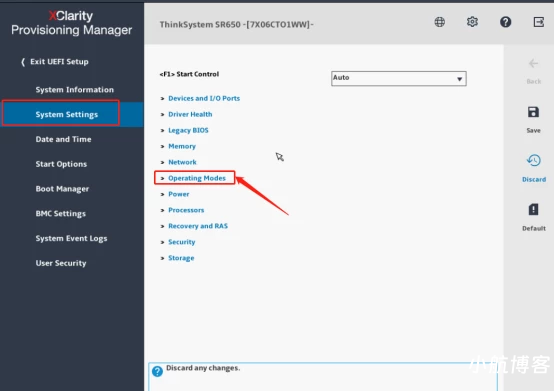Open the settings gear icon

472,22
